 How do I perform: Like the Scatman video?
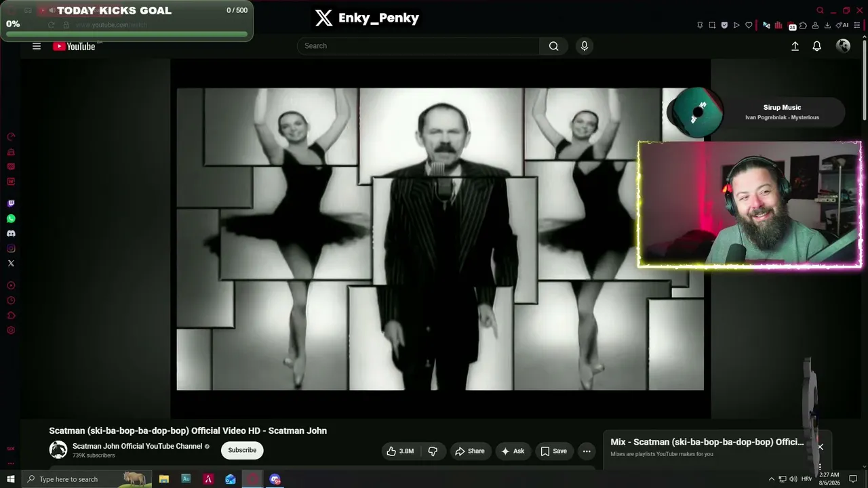[x=400, y=451]
